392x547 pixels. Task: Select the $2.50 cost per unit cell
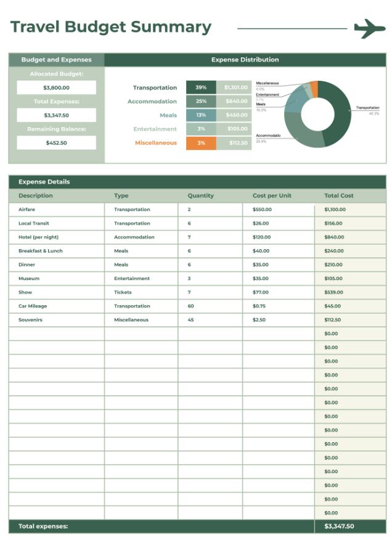click(x=279, y=320)
